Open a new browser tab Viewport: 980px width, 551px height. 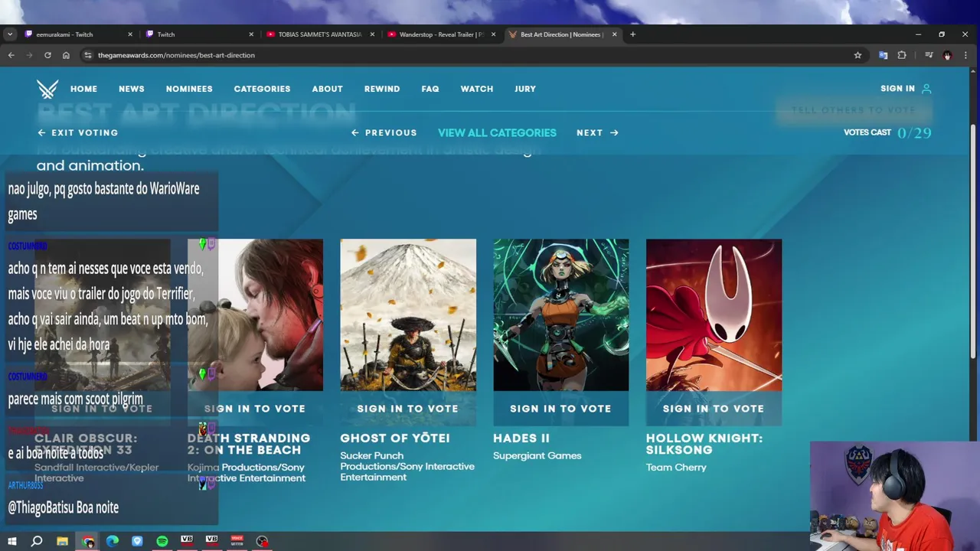pos(632,34)
